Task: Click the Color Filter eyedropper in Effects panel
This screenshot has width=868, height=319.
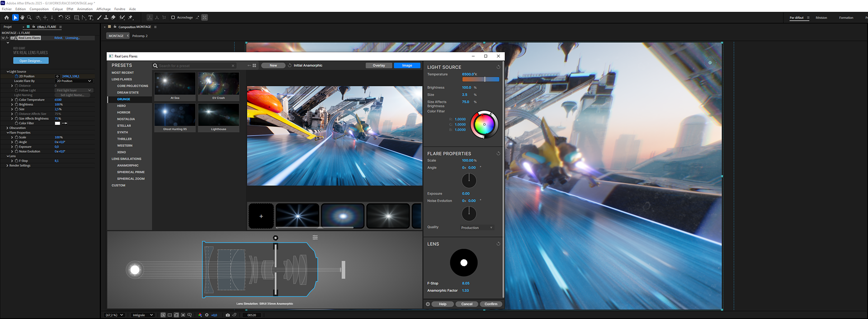Action: click(65, 123)
